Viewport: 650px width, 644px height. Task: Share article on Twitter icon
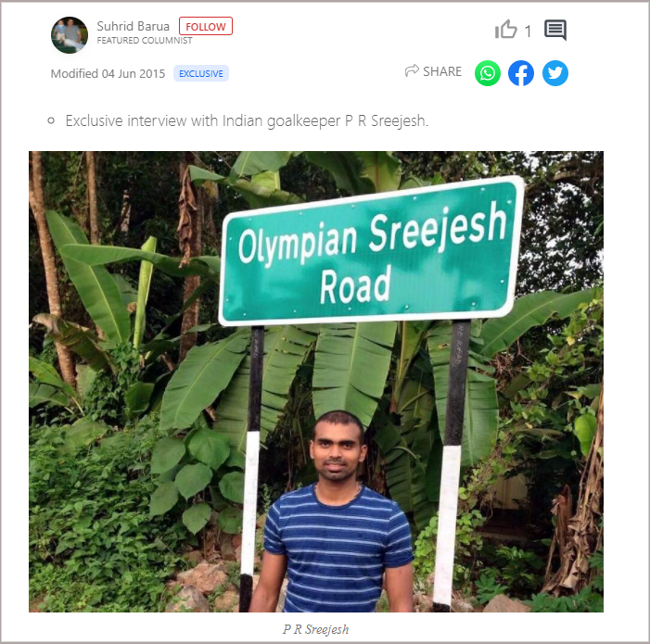pos(555,73)
